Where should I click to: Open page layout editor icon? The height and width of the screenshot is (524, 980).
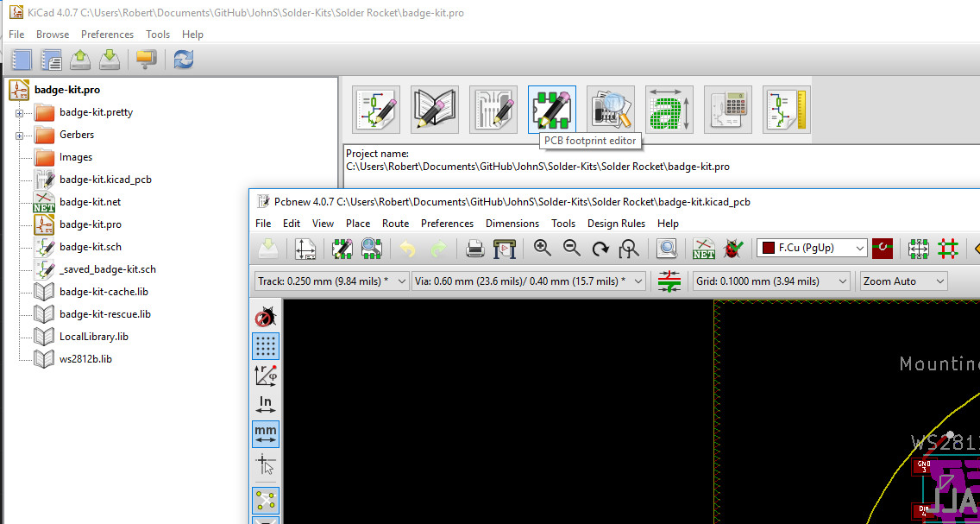(786, 110)
